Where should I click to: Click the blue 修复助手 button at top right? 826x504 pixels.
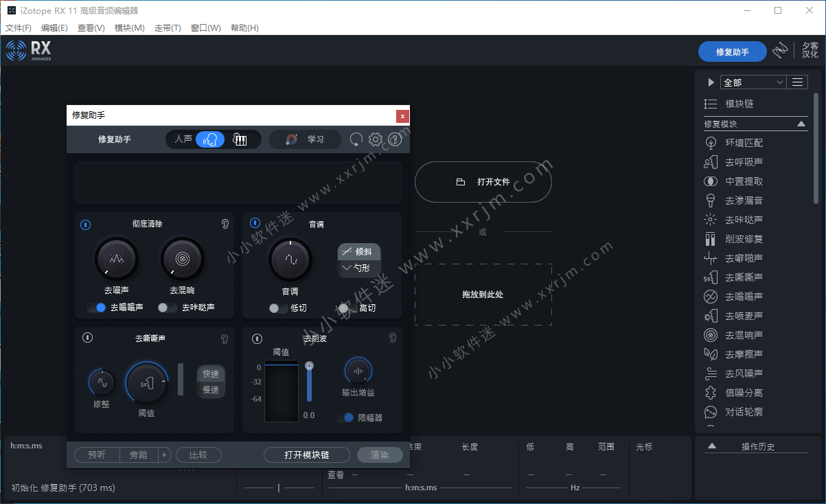(733, 51)
